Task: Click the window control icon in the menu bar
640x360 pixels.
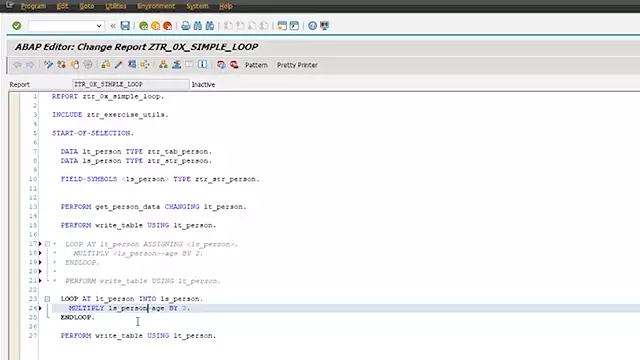Action: tap(10, 5)
